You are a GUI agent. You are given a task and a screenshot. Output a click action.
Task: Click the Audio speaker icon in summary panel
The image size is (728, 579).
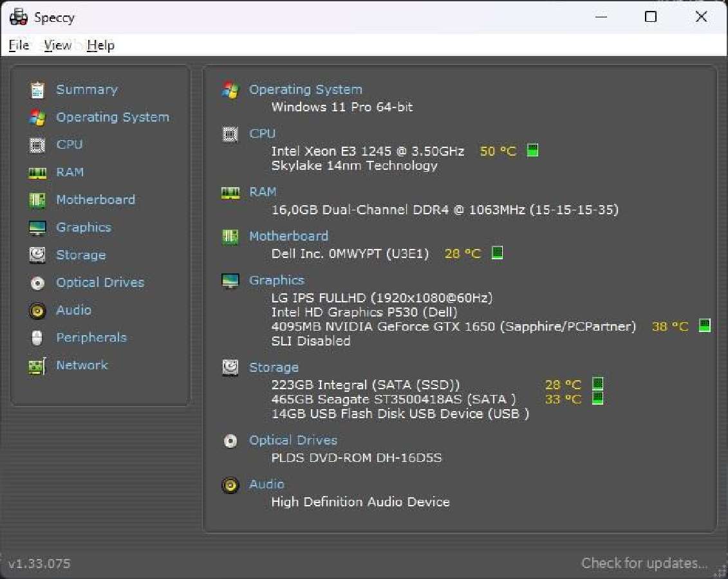pyautogui.click(x=230, y=485)
